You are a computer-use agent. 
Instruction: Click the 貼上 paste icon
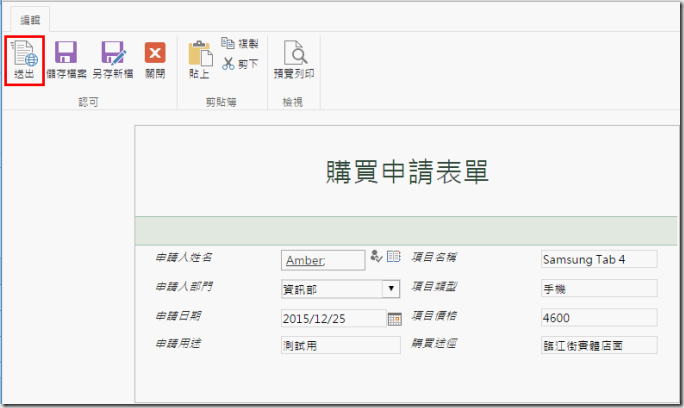[x=199, y=60]
